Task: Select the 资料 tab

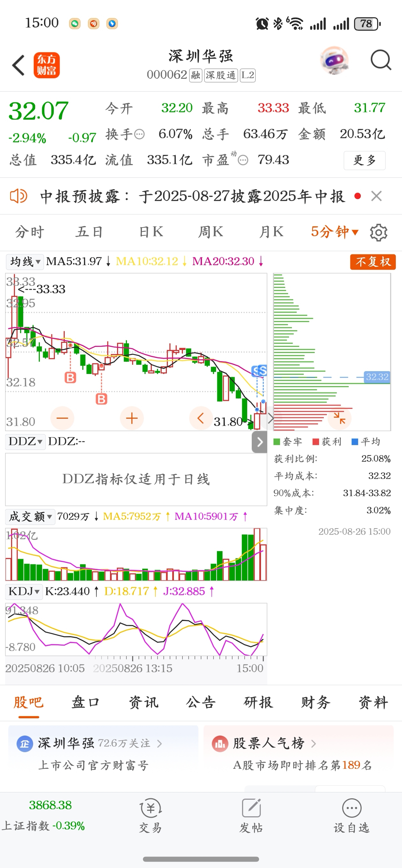Action: [x=373, y=702]
